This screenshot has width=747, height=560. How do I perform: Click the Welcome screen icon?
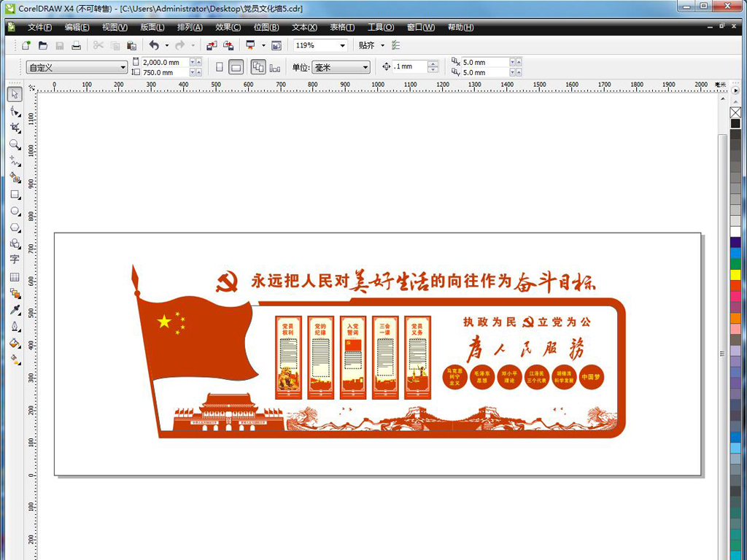pos(276,45)
